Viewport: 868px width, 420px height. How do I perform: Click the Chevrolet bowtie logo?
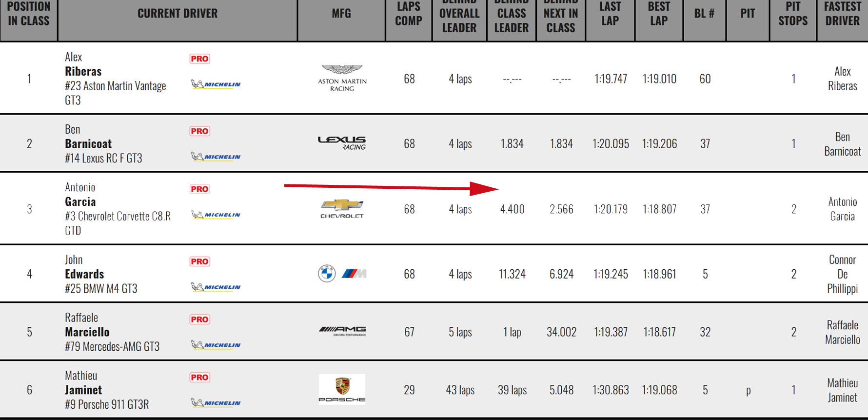342,209
